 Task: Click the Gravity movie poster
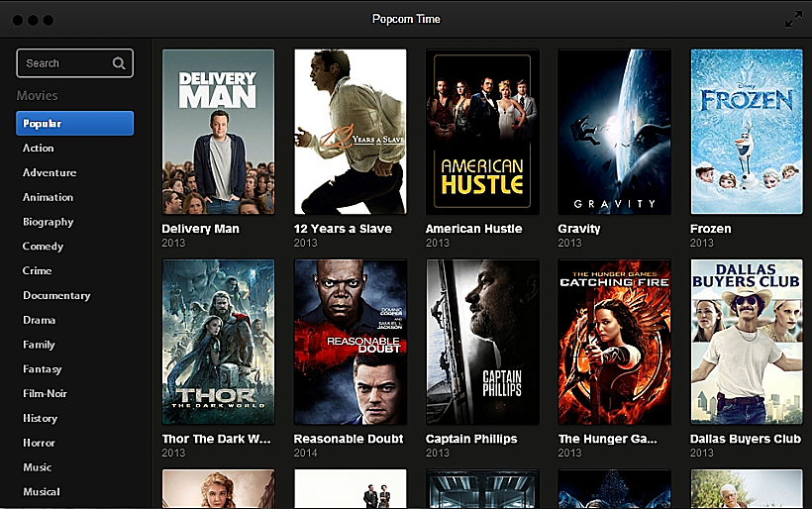pos(614,132)
